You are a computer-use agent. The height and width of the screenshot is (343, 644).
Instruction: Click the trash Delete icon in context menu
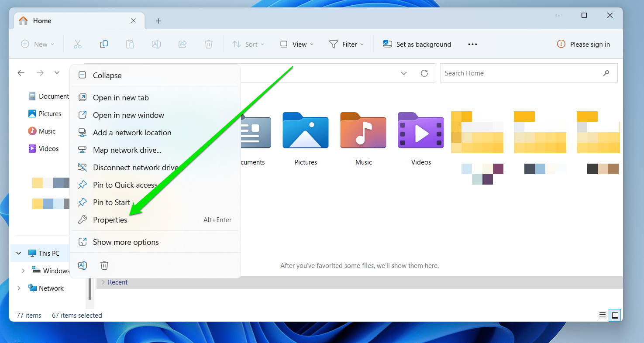pyautogui.click(x=104, y=265)
